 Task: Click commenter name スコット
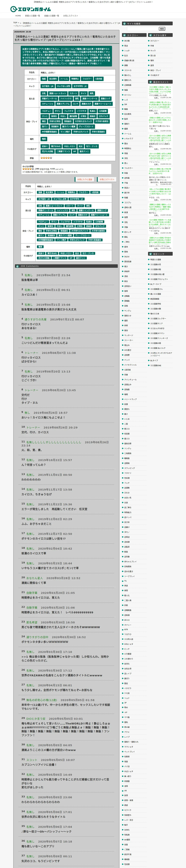pos(32,760)
